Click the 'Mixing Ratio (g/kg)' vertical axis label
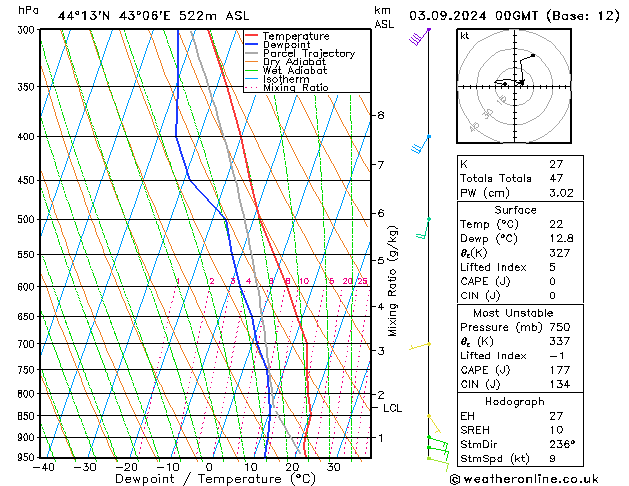Screen dimensions: 629x486 pyautogui.click(x=392, y=281)
